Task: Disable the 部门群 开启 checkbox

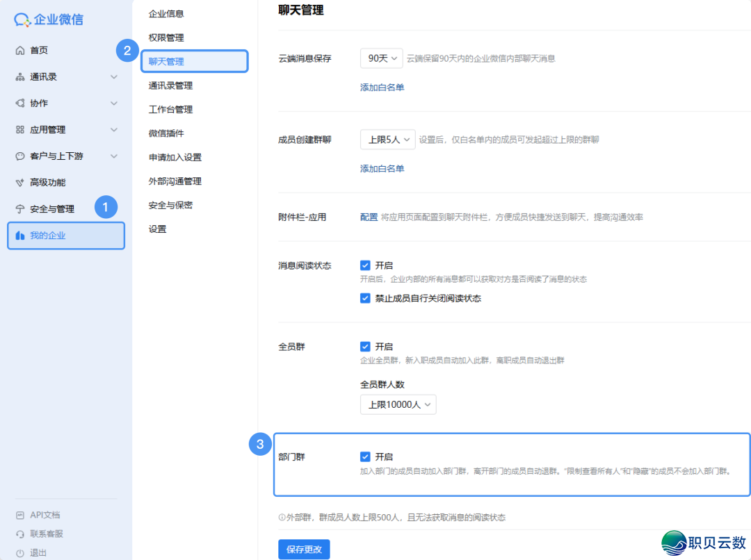Action: click(x=365, y=456)
